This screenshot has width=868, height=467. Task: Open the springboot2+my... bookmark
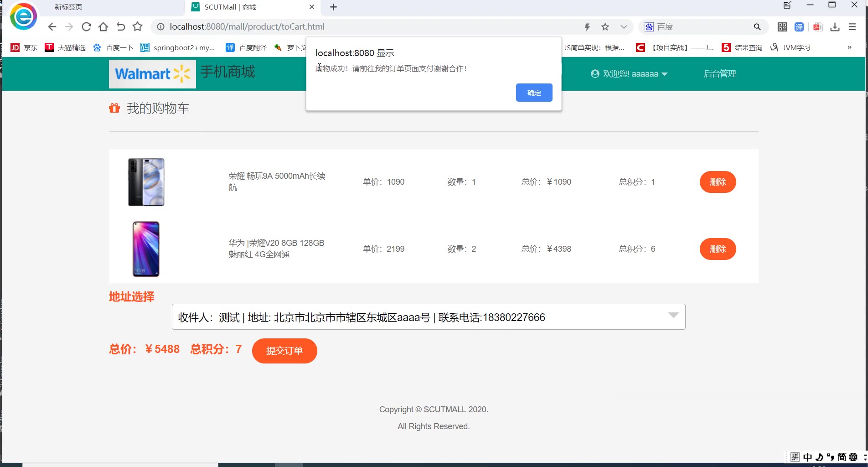178,47
